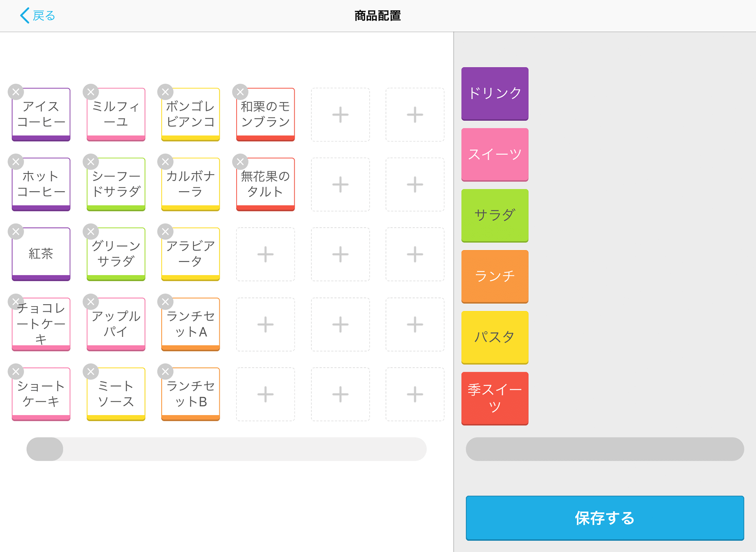The height and width of the screenshot is (552, 756).
Task: Click the product grid horizontal scrollbar thumb
Action: [45, 449]
